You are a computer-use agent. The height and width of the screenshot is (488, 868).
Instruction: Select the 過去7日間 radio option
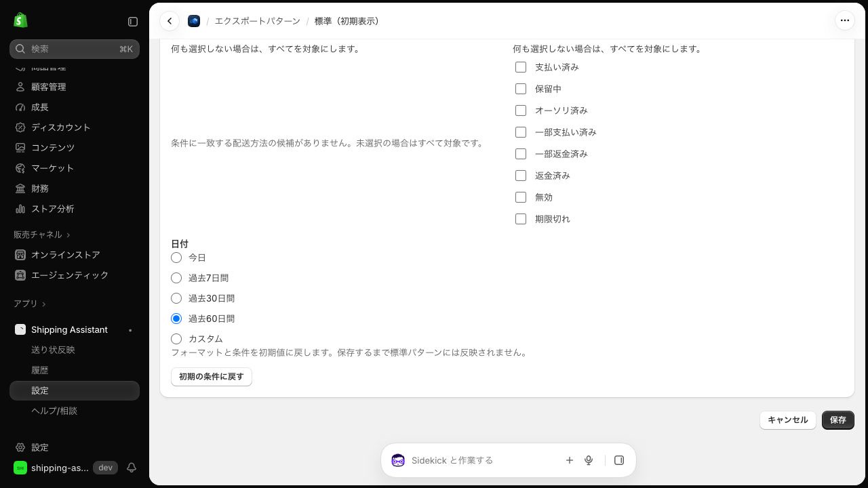(176, 278)
